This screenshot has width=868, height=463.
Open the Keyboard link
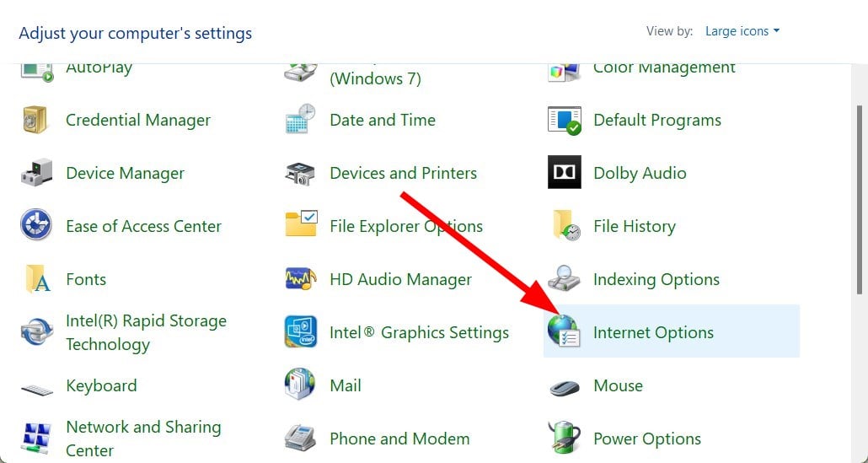[x=101, y=386]
